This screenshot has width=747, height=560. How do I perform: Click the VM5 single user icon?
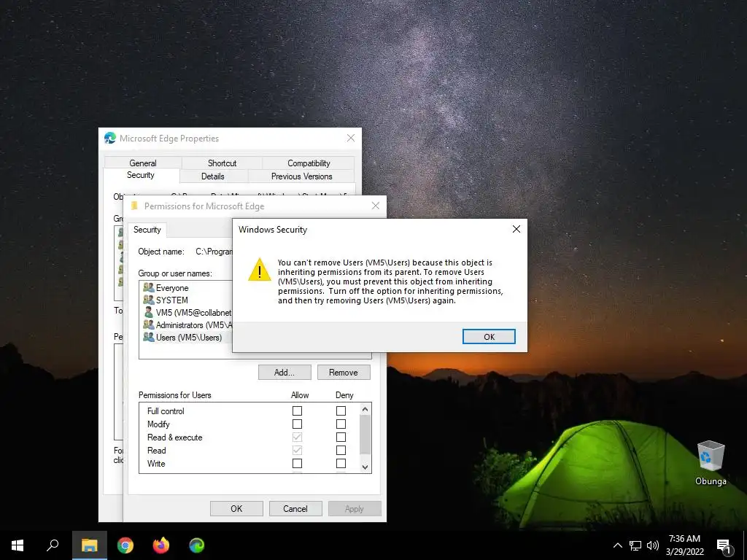coord(149,312)
